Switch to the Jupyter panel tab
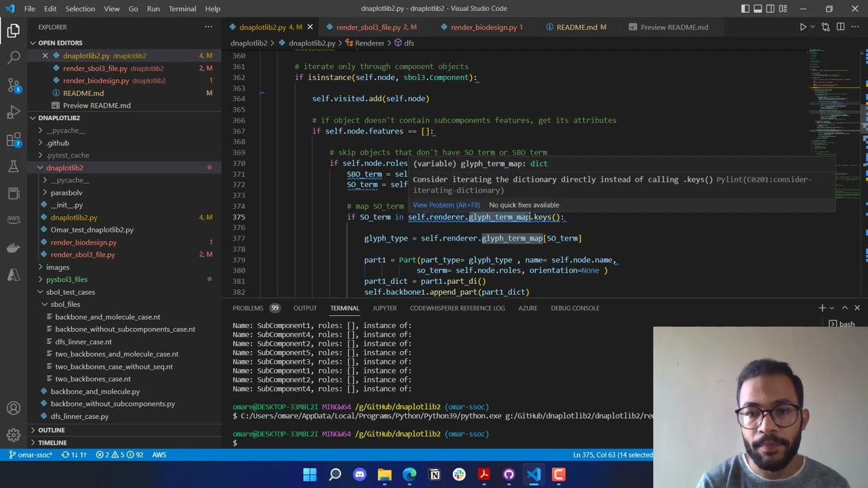 click(x=384, y=308)
